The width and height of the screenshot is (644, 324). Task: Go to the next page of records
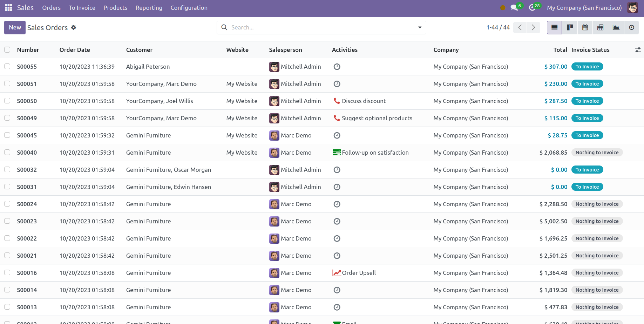(533, 27)
